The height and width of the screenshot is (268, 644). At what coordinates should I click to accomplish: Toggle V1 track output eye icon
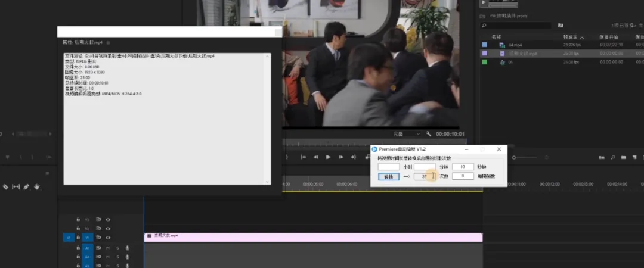point(107,238)
